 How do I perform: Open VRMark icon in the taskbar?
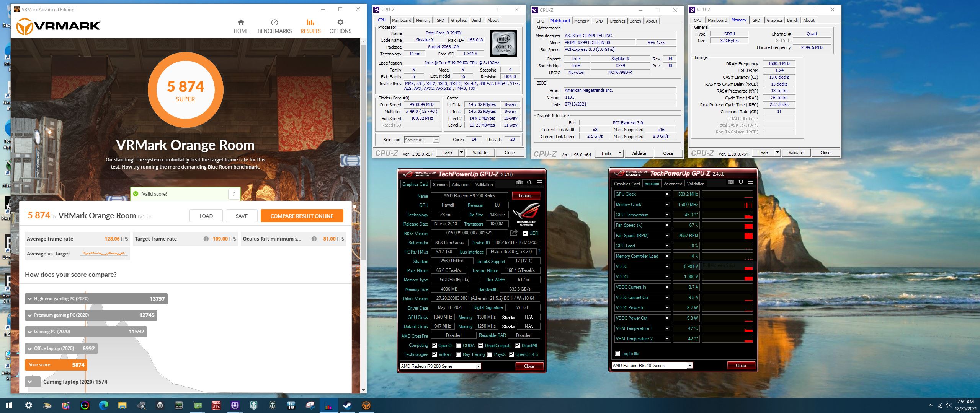[x=366, y=405]
